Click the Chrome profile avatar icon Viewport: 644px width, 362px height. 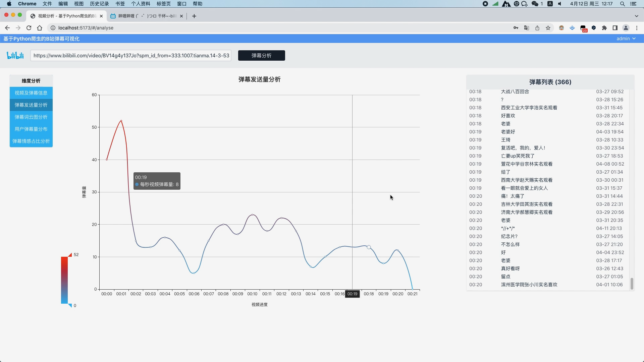click(x=626, y=28)
